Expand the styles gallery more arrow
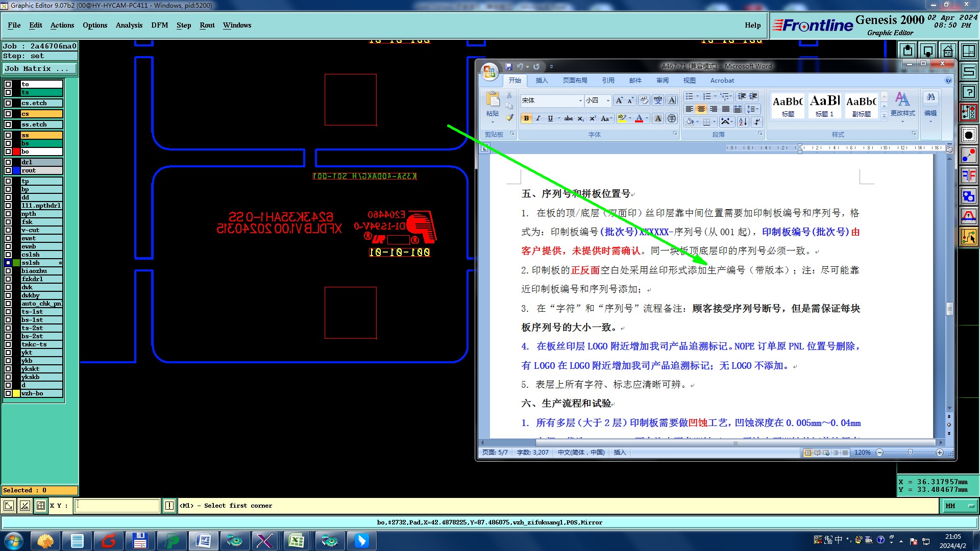Screen dimensions: 980x551 884,116
